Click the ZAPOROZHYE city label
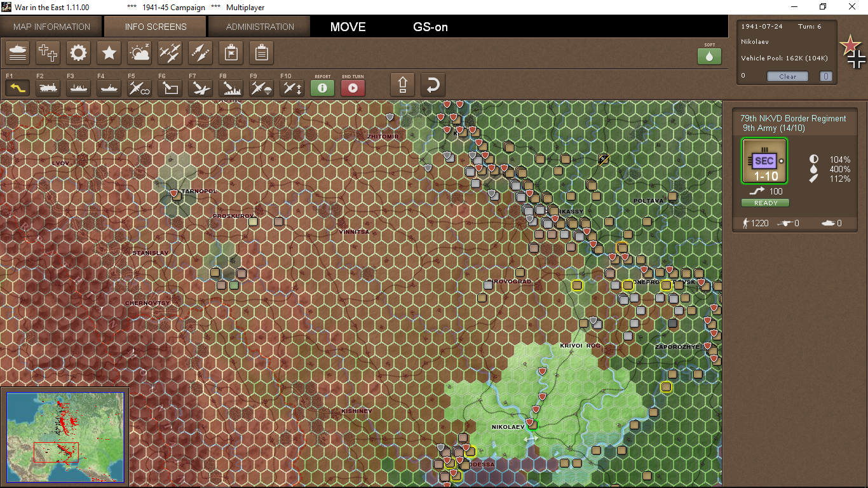 [677, 347]
